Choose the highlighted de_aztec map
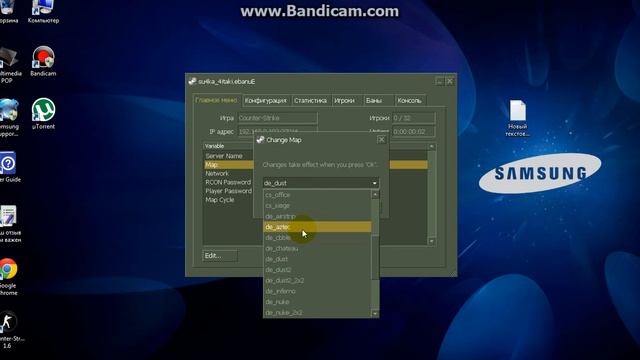The height and width of the screenshot is (360, 640). click(317, 227)
